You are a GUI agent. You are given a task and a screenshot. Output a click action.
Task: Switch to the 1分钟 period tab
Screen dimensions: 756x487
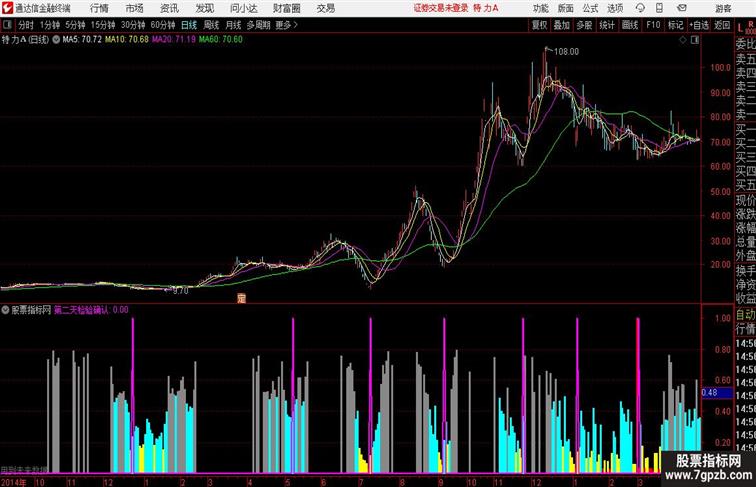50,25
